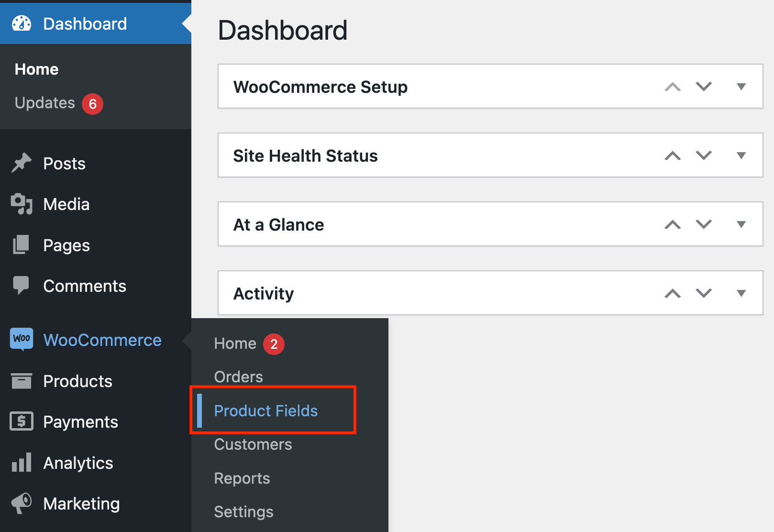Click the Media library icon

coord(22,204)
